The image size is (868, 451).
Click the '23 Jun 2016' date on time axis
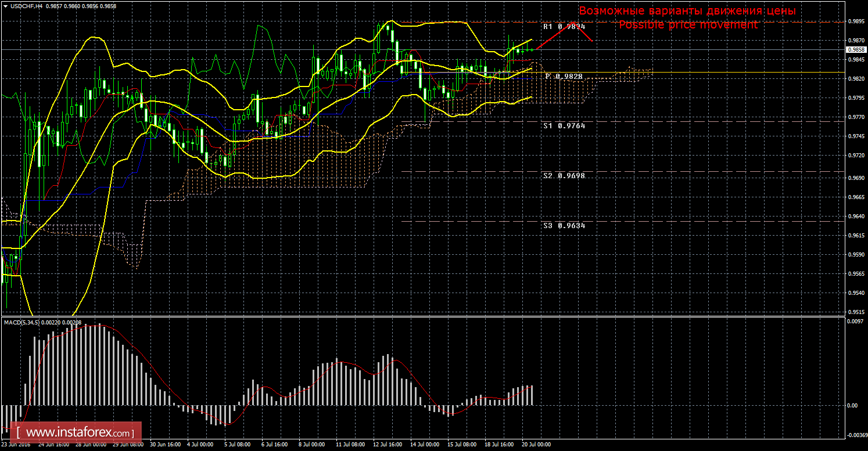pos(16,445)
